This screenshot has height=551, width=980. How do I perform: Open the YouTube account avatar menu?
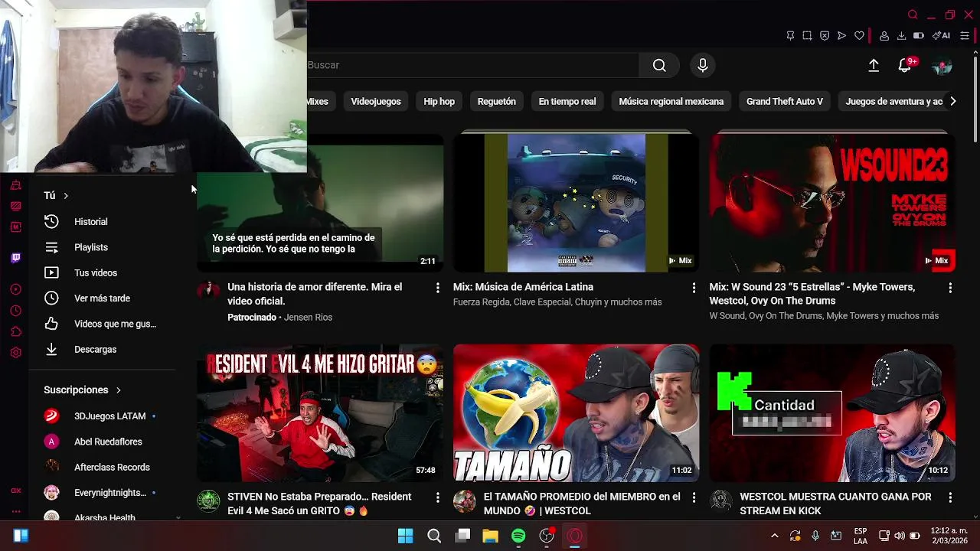click(942, 66)
